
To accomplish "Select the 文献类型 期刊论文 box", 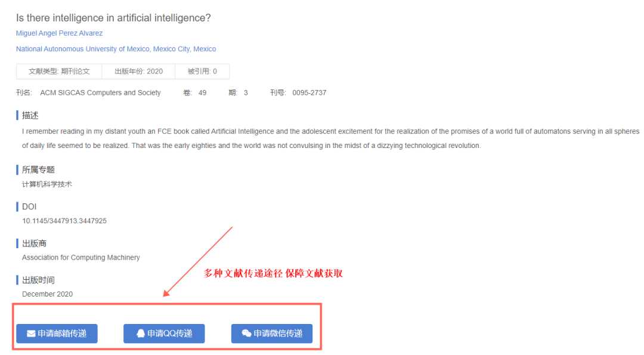I will coord(59,72).
